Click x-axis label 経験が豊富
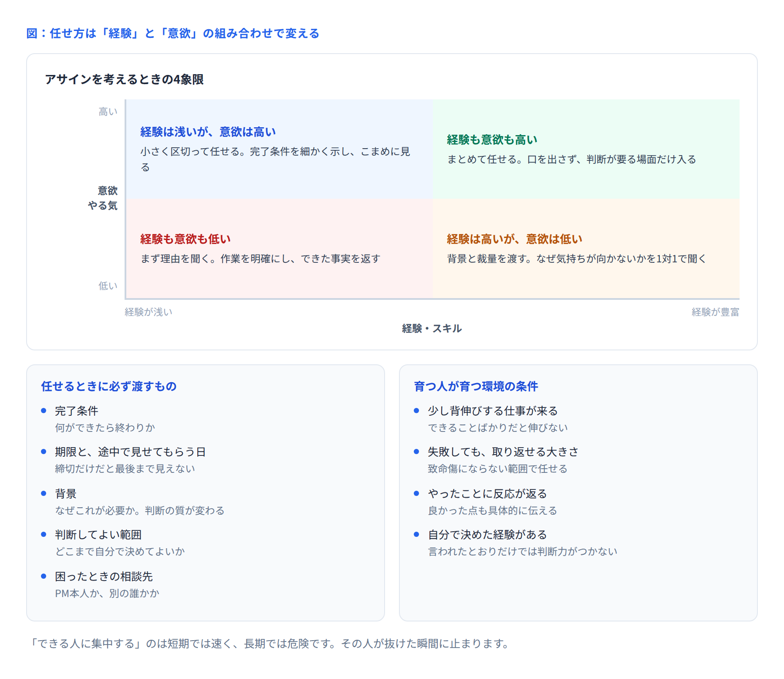The width and height of the screenshot is (784, 679). 716,312
